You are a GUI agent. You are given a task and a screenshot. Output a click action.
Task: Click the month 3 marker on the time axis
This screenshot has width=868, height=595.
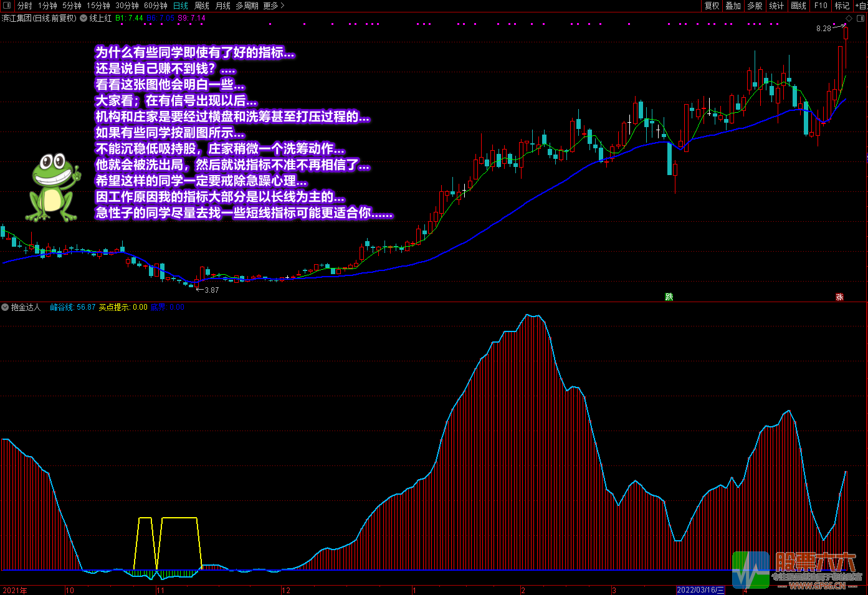tap(614, 591)
